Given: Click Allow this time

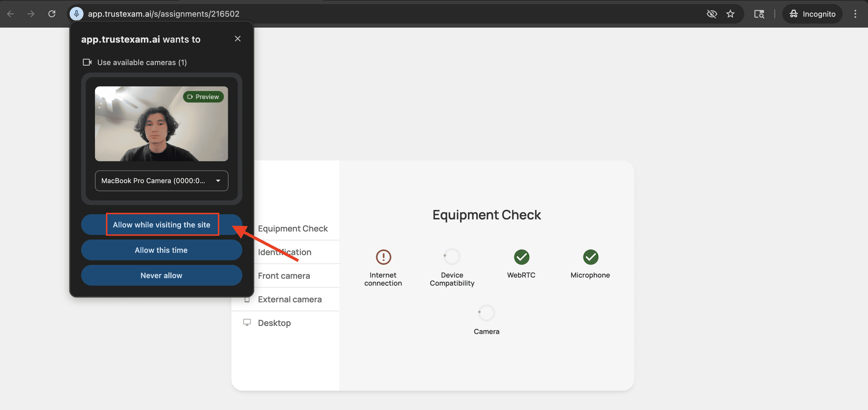Looking at the screenshot, I should coord(161,250).
